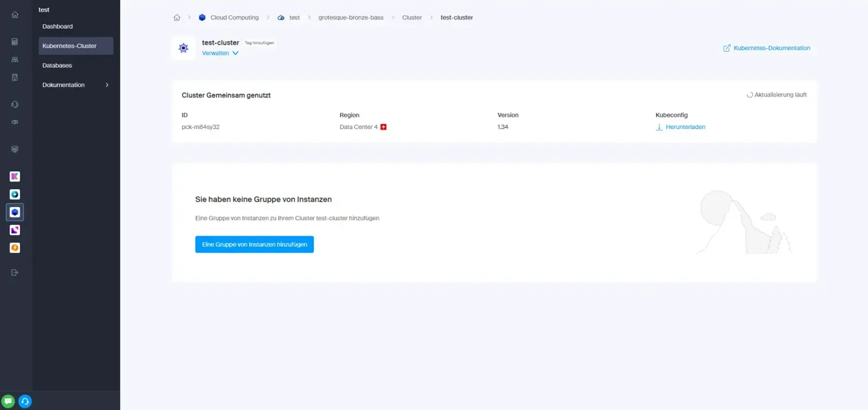The height and width of the screenshot is (410, 868).
Task: Select the purple product icon in sidebar
Action: coord(15,229)
